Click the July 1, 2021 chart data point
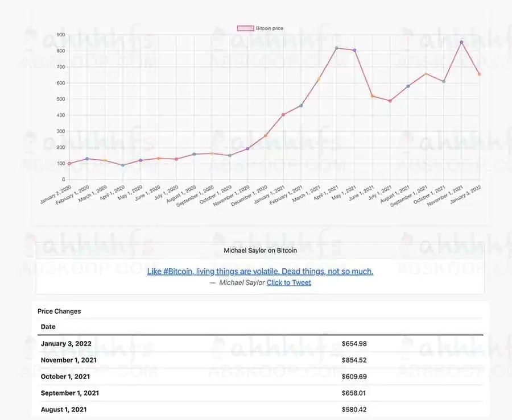This screenshot has height=420, width=512. (x=390, y=101)
